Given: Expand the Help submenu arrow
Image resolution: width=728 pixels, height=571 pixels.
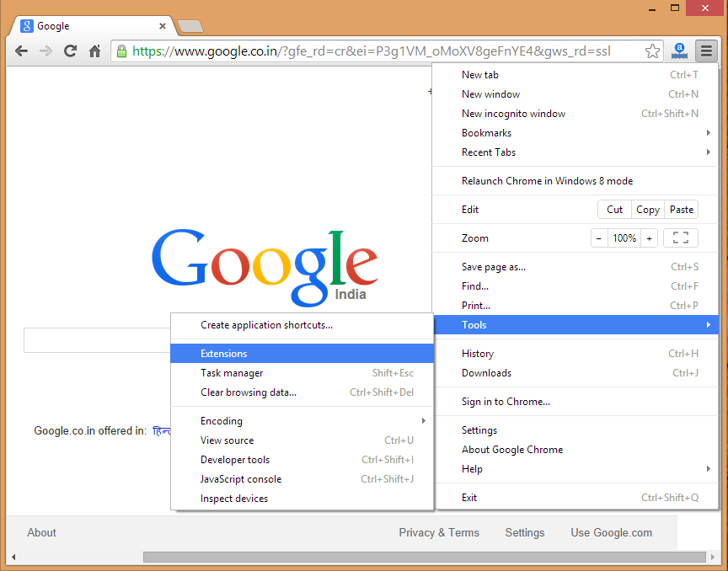Looking at the screenshot, I should [x=708, y=469].
